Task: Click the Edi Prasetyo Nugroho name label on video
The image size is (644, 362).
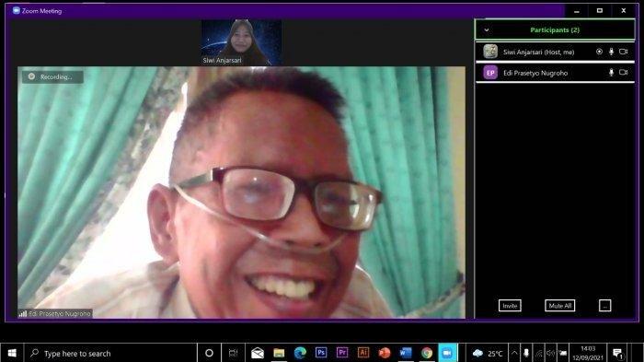Action: pos(55,313)
